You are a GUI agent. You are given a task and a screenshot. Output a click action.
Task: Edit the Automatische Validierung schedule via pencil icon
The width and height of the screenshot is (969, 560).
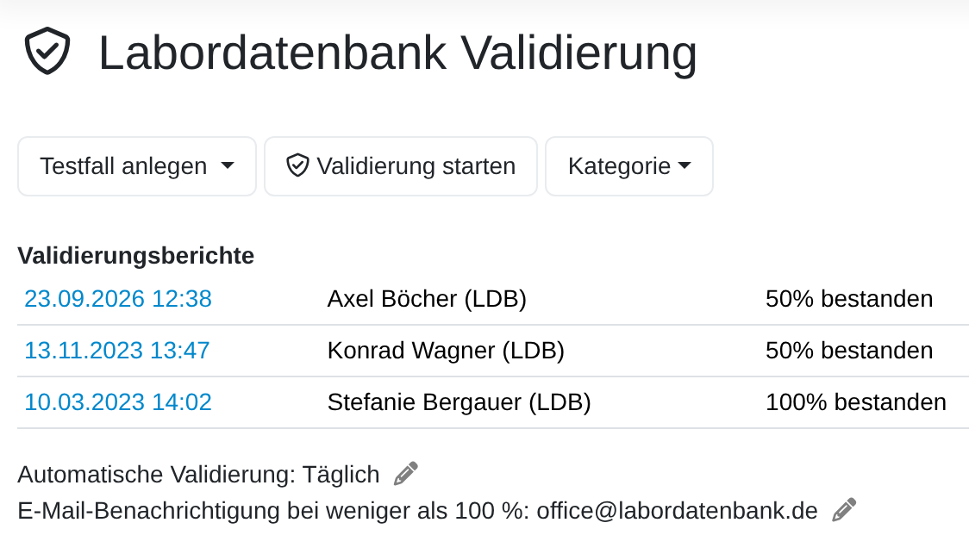[406, 474]
